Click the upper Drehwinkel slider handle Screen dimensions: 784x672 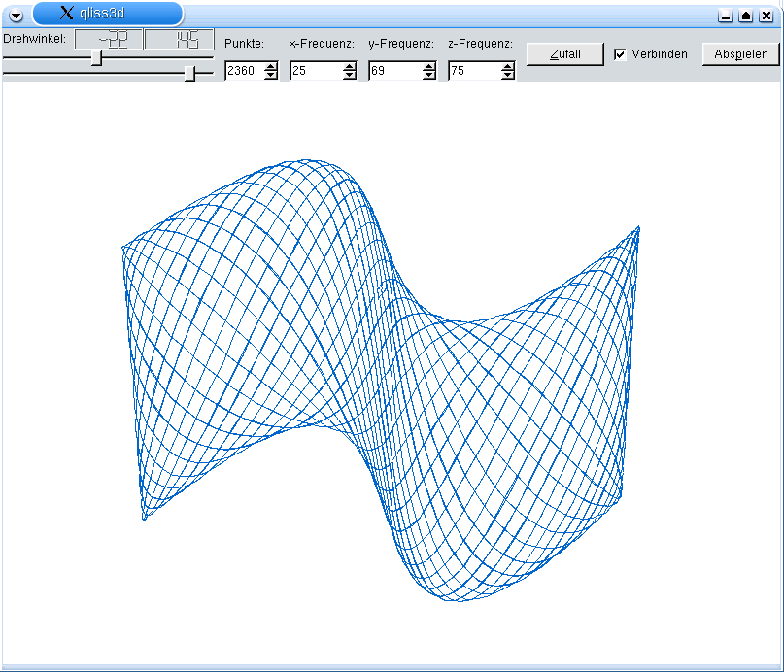pyautogui.click(x=96, y=58)
